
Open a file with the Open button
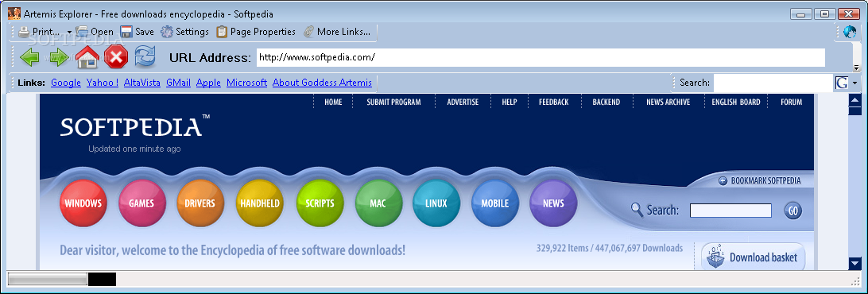pos(95,32)
